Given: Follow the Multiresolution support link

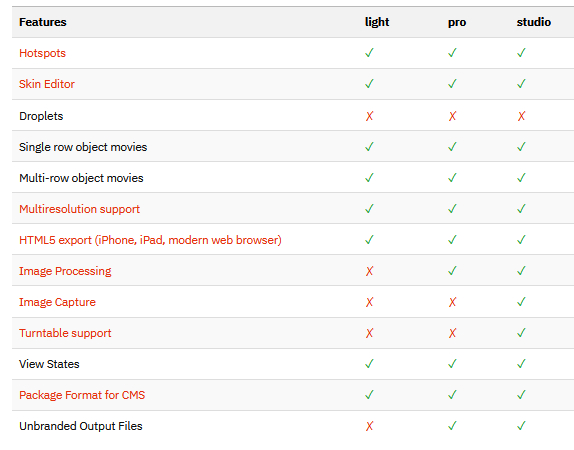Looking at the screenshot, I should [x=79, y=209].
